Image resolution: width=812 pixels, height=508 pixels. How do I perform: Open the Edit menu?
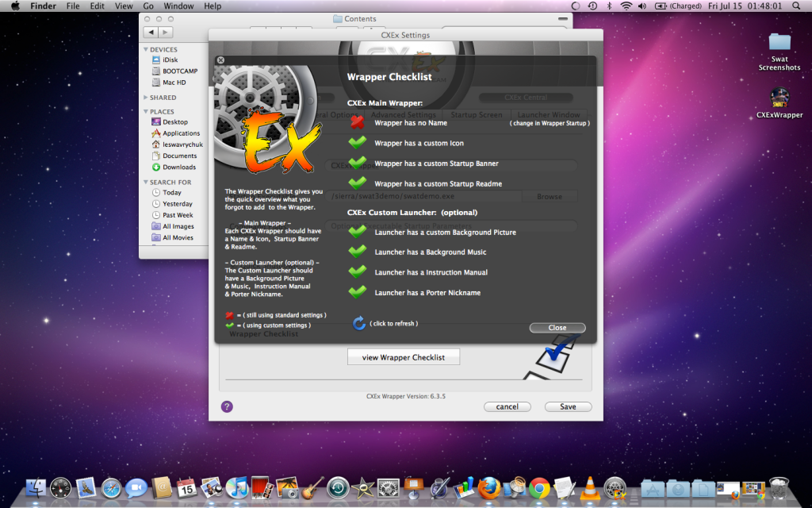click(x=97, y=6)
